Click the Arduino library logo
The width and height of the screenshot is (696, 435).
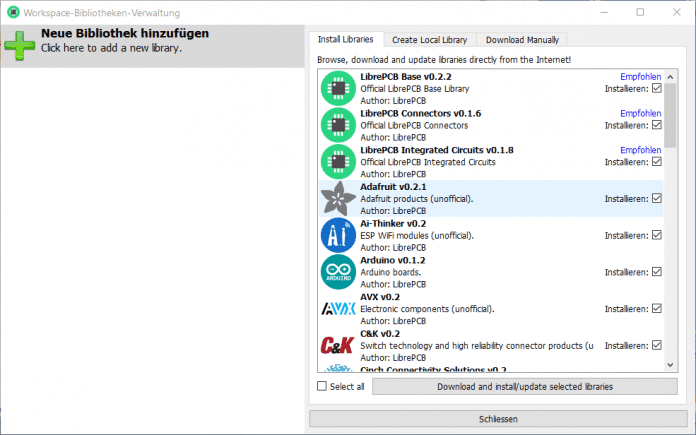click(x=338, y=272)
